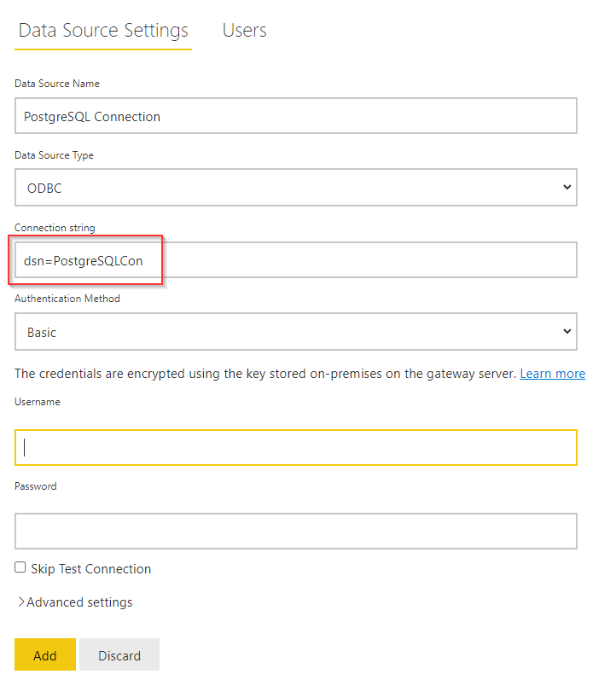This screenshot has width=616, height=686.
Task: Click into the Password field
Action: click(296, 531)
